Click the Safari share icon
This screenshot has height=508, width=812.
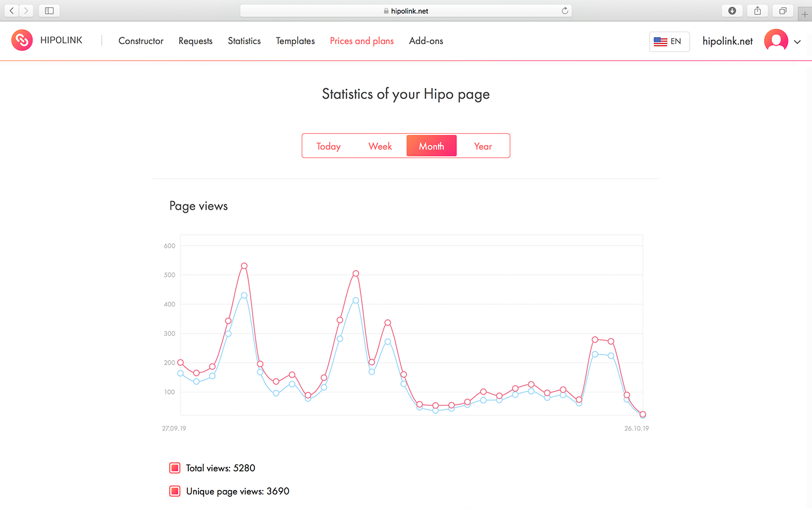757,11
